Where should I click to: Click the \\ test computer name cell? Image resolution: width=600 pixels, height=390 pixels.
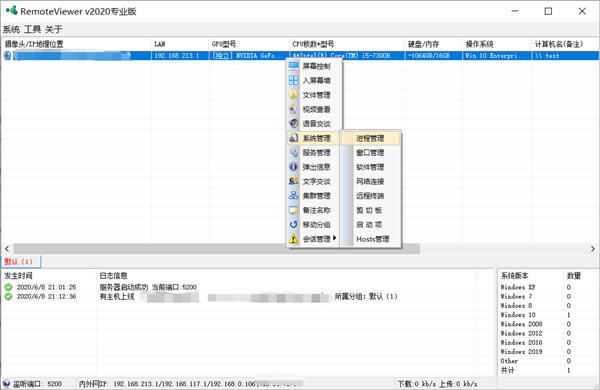(x=565, y=56)
